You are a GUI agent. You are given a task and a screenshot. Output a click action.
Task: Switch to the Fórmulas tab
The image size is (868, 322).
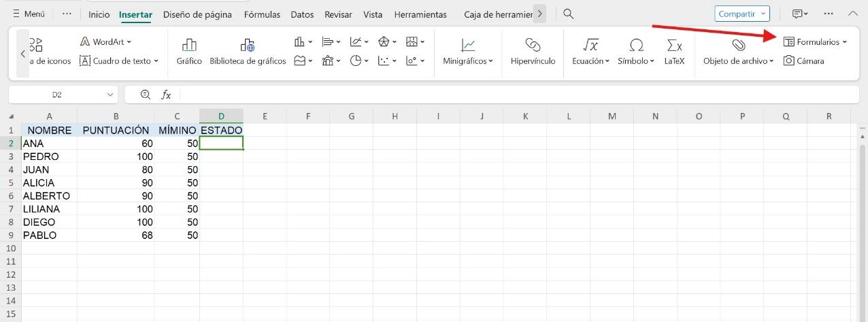[262, 14]
